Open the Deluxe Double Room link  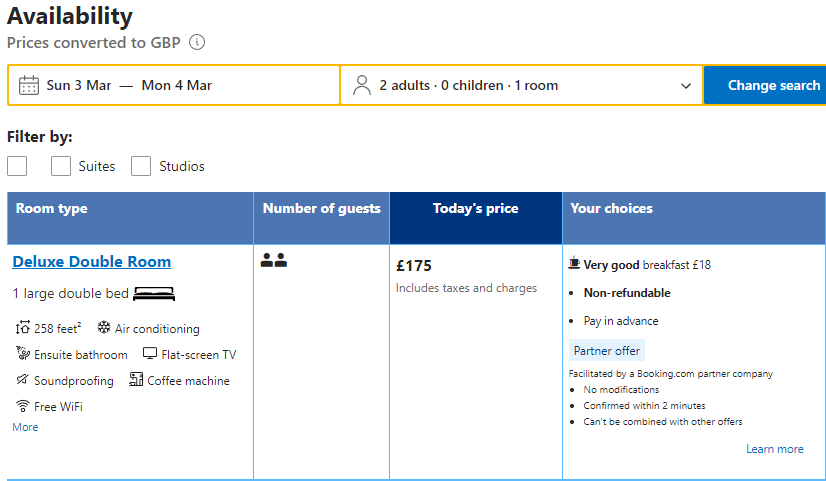[92, 262]
